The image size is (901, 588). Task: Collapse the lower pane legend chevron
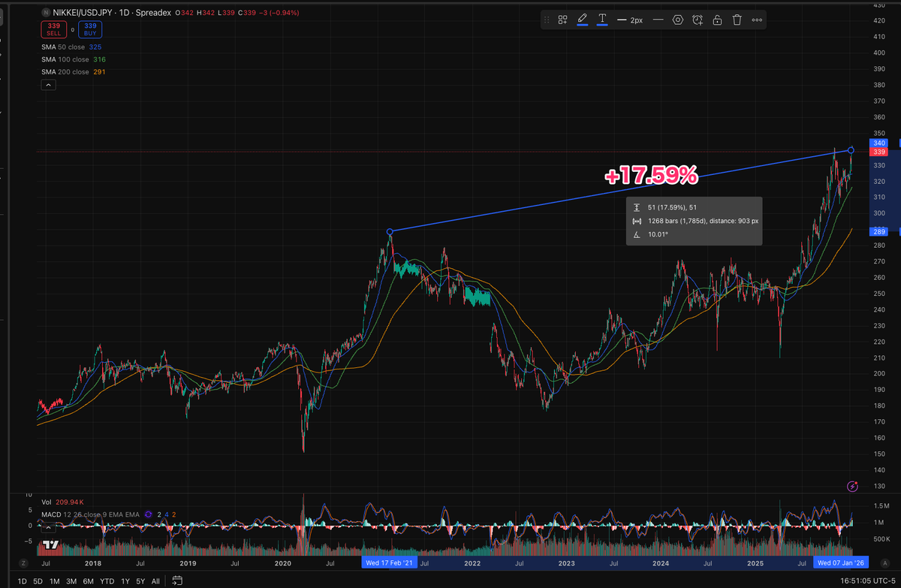[x=48, y=528]
